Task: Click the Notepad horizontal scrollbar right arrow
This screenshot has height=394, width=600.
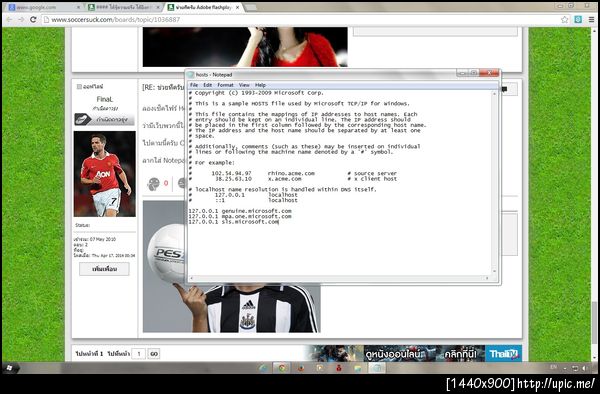Action: [487, 278]
